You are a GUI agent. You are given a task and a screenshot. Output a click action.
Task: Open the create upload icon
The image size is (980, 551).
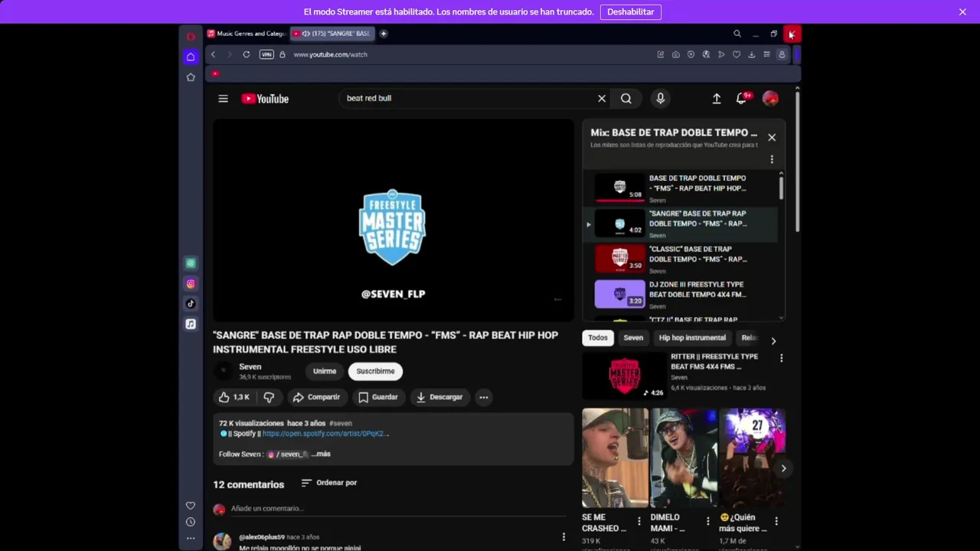(717, 99)
